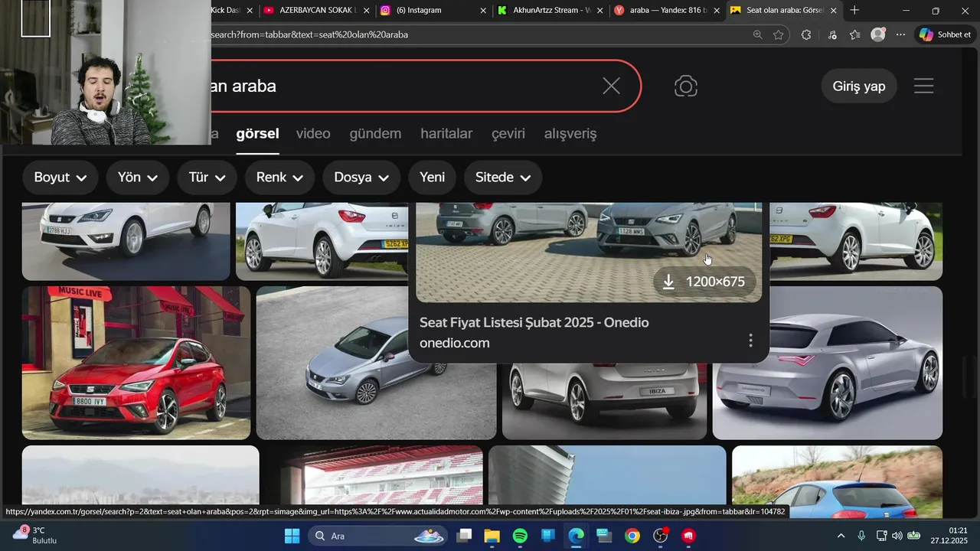Open camera image search
Image resolution: width=980 pixels, height=551 pixels.
point(686,86)
